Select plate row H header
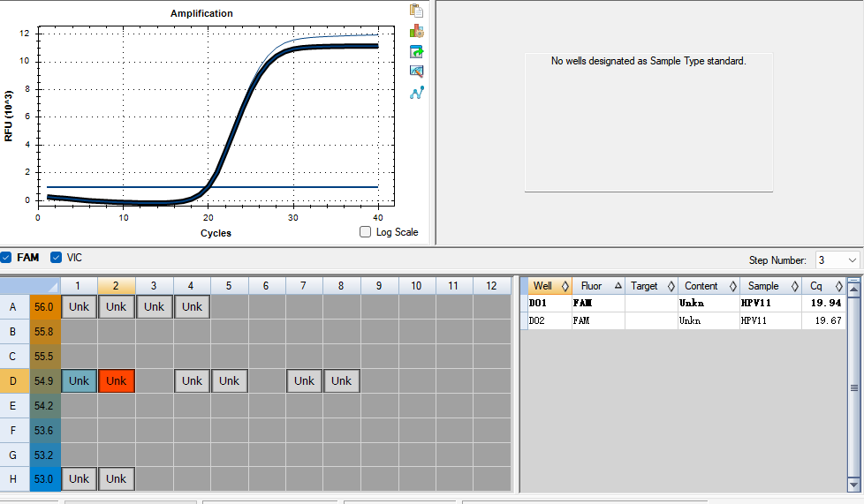864x504 pixels. (x=14, y=478)
